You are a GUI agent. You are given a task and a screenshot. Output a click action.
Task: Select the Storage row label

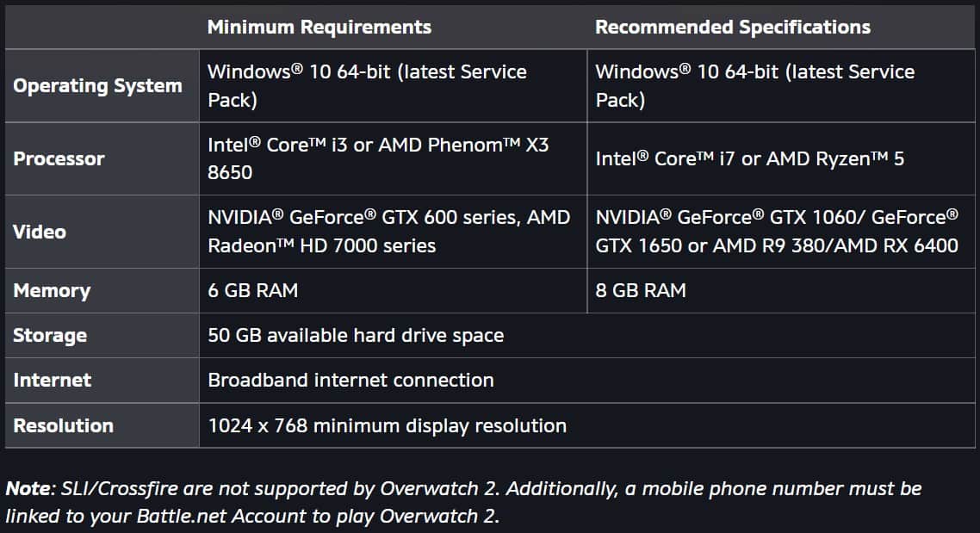[x=50, y=336]
